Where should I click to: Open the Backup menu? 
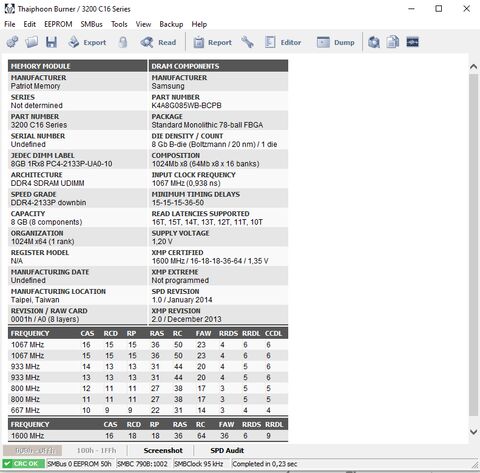(171, 24)
